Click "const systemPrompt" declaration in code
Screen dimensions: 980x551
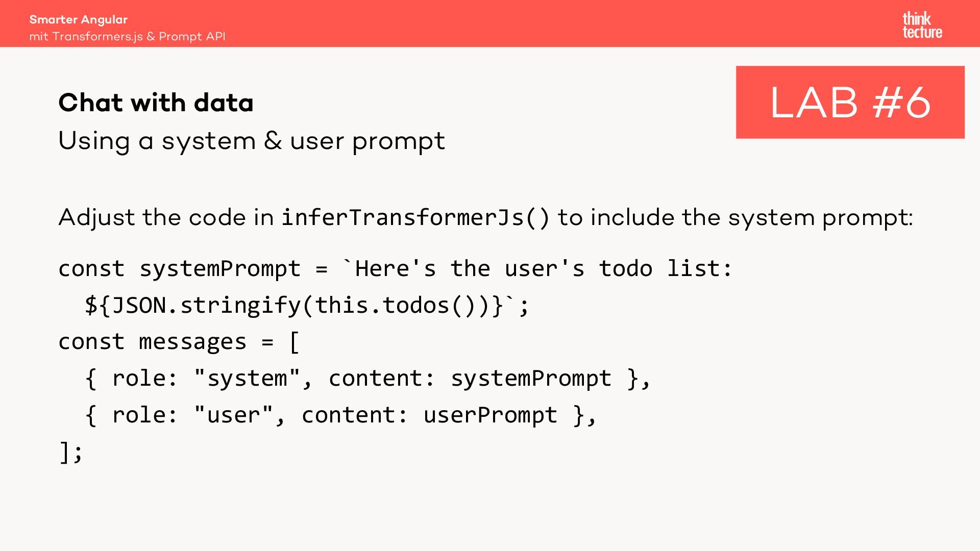click(179, 269)
